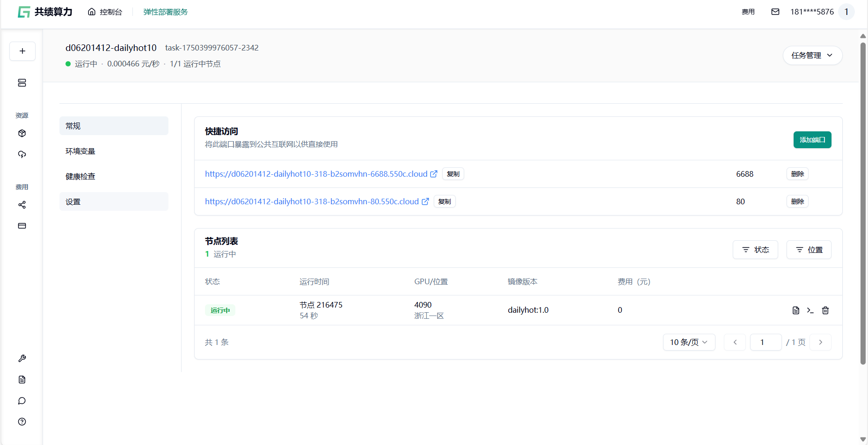Open the chat bubble icon in the sidebar
The width and height of the screenshot is (868, 445).
pyautogui.click(x=22, y=401)
